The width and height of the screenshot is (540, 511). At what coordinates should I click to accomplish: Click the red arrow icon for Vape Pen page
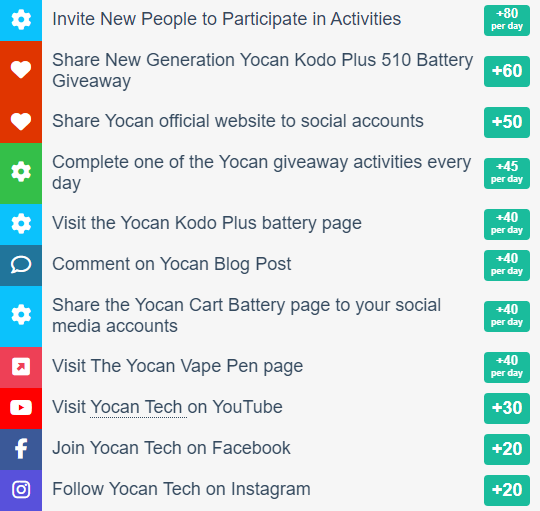[21, 366]
